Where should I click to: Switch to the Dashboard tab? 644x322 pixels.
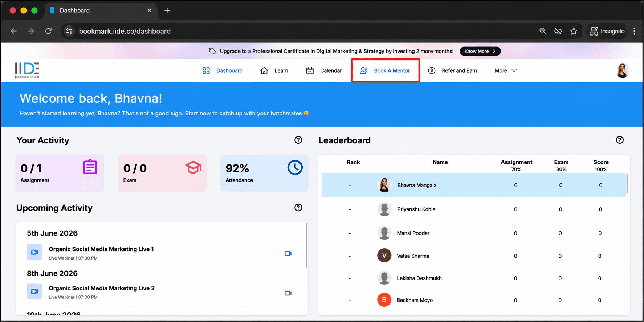point(222,70)
